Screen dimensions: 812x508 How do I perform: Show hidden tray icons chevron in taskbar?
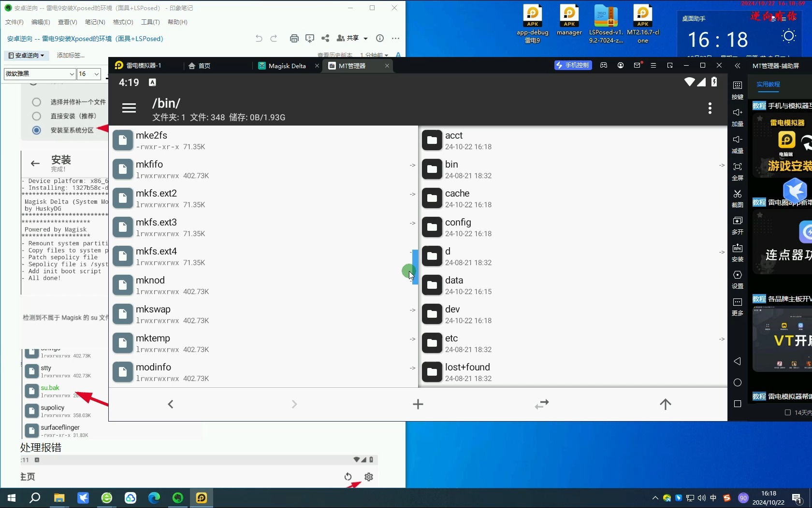tap(655, 498)
